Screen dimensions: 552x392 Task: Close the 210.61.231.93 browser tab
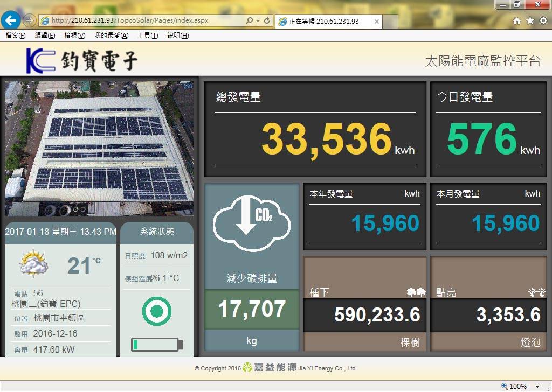pyautogui.click(x=377, y=22)
